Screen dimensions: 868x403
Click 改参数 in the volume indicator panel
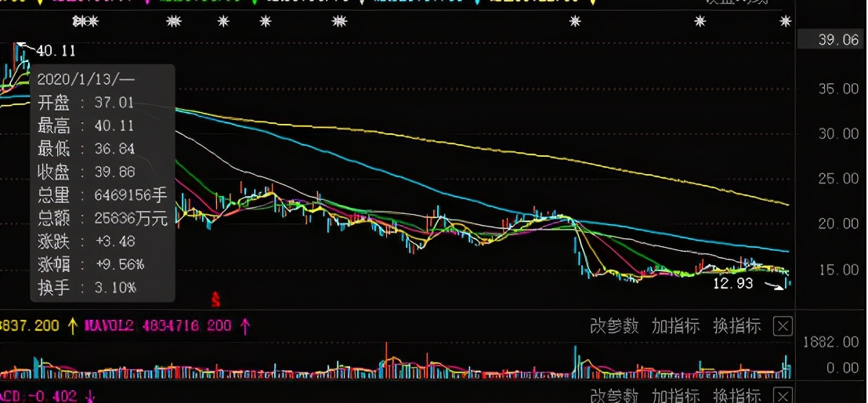coord(614,326)
